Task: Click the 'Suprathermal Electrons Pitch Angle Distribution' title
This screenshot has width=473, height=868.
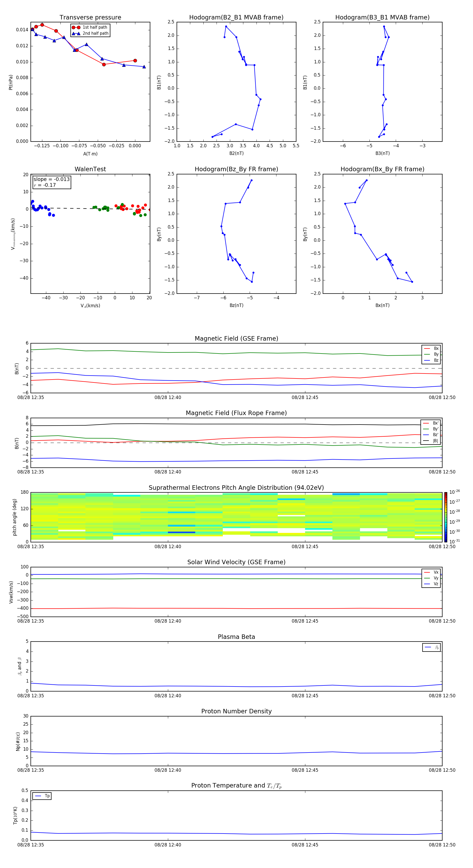Action: [x=236, y=488]
